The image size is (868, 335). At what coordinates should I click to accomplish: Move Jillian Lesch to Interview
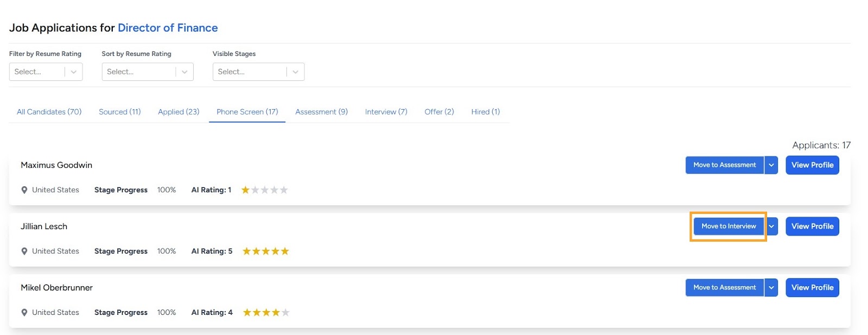coord(729,226)
